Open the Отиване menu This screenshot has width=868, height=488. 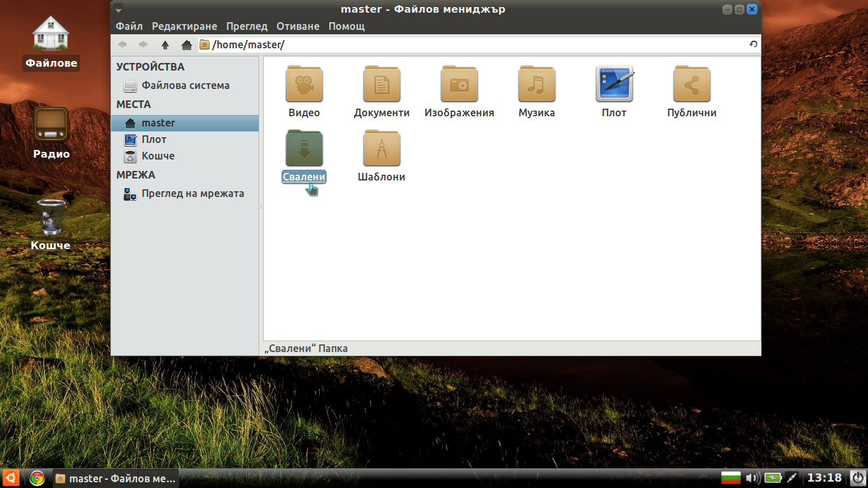298,27
